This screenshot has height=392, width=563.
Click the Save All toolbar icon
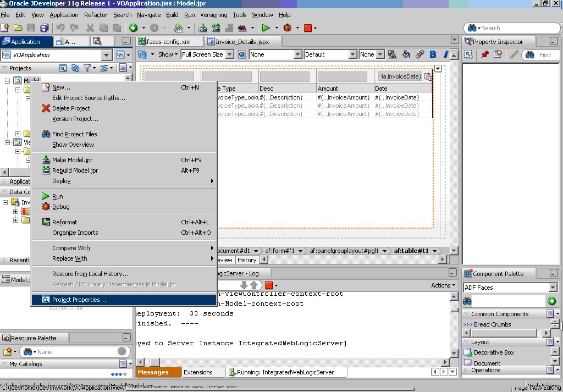click(44, 27)
